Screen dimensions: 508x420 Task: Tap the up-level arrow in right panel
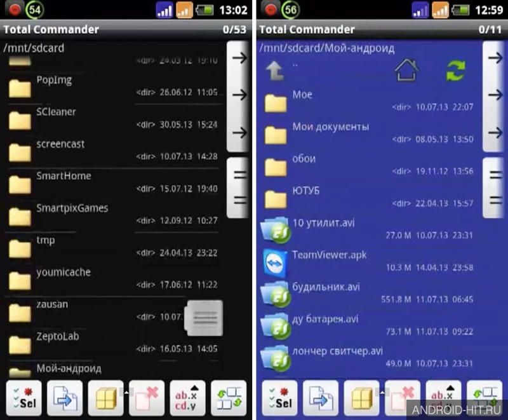coord(275,71)
